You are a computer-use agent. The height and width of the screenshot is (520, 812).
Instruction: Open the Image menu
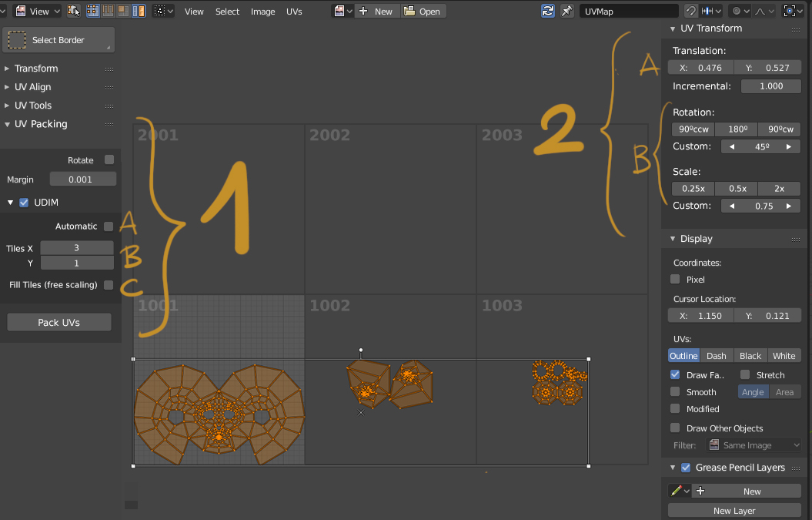pos(262,12)
